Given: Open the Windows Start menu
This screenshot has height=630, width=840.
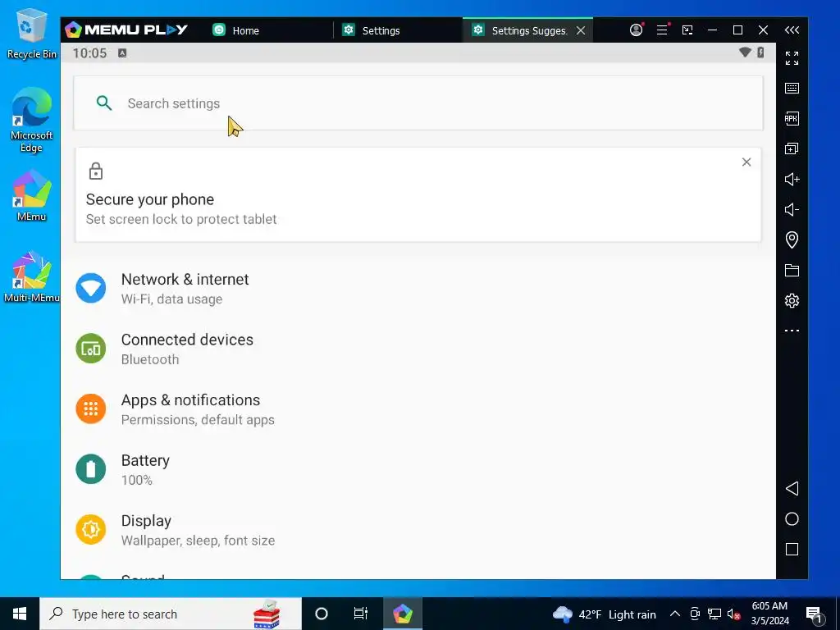Looking at the screenshot, I should pyautogui.click(x=20, y=614).
